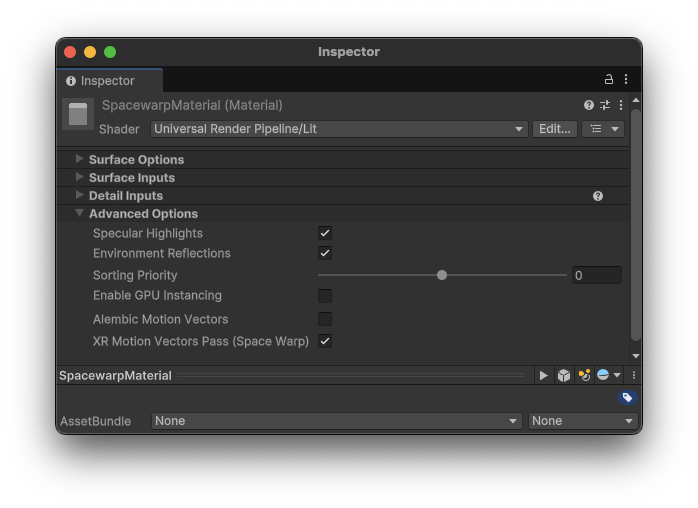Disable Specular Highlights checkbox
The height and width of the screenshot is (508, 698).
(325, 233)
